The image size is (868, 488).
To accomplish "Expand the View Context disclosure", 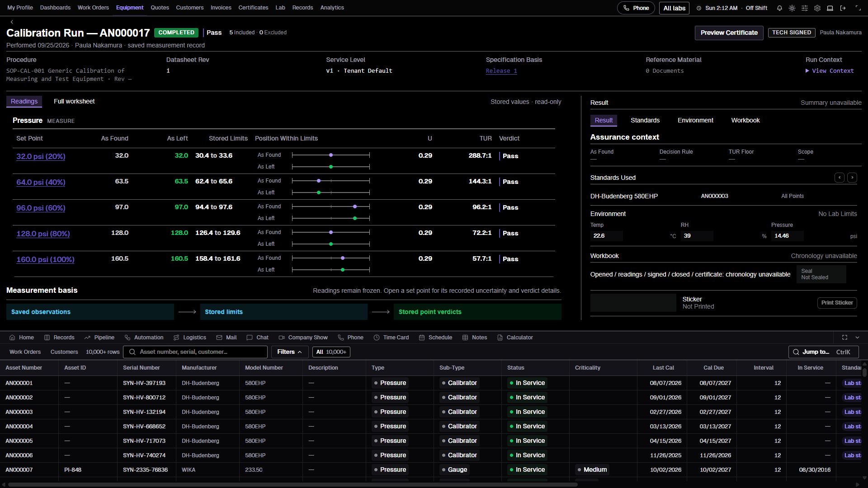I will pos(830,71).
